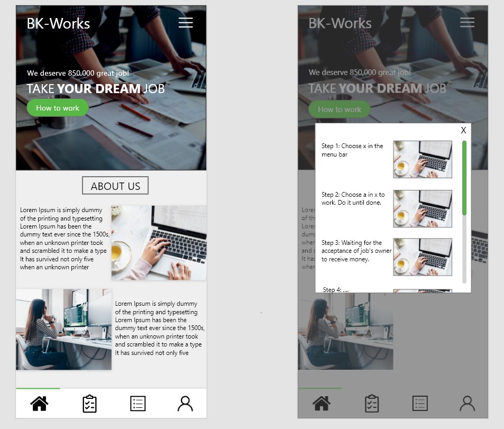
Task: Open hamburger menu in right mockup
Action: [x=468, y=22]
